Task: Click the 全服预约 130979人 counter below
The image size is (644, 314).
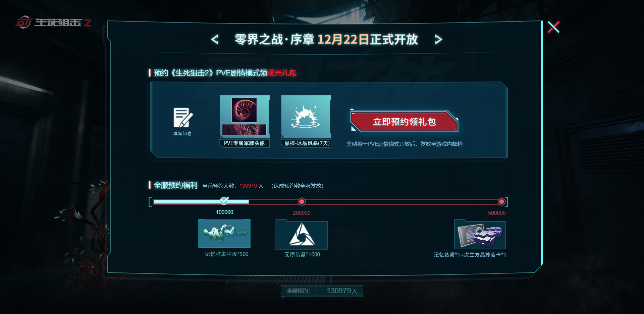Action: 322,291
